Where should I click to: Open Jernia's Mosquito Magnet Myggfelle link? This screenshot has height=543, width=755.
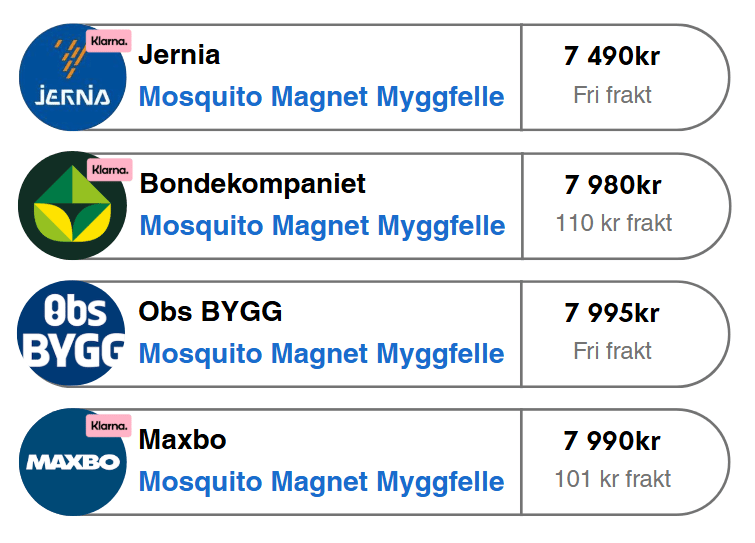point(322,97)
